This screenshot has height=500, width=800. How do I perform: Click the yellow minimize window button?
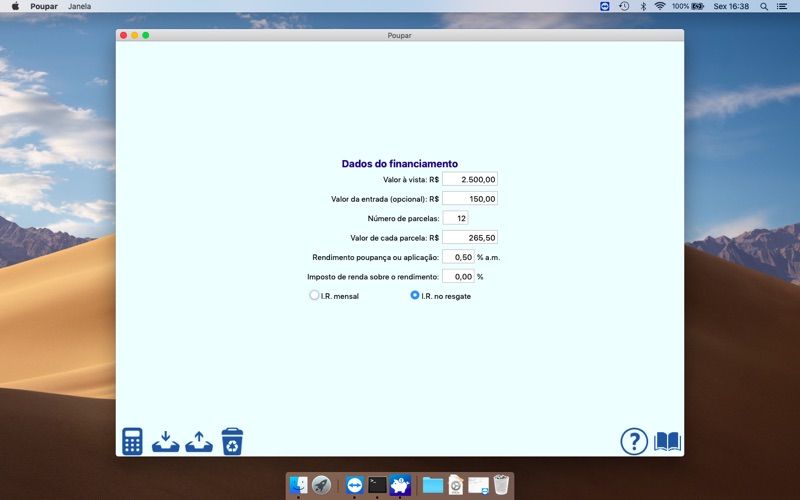(x=135, y=35)
